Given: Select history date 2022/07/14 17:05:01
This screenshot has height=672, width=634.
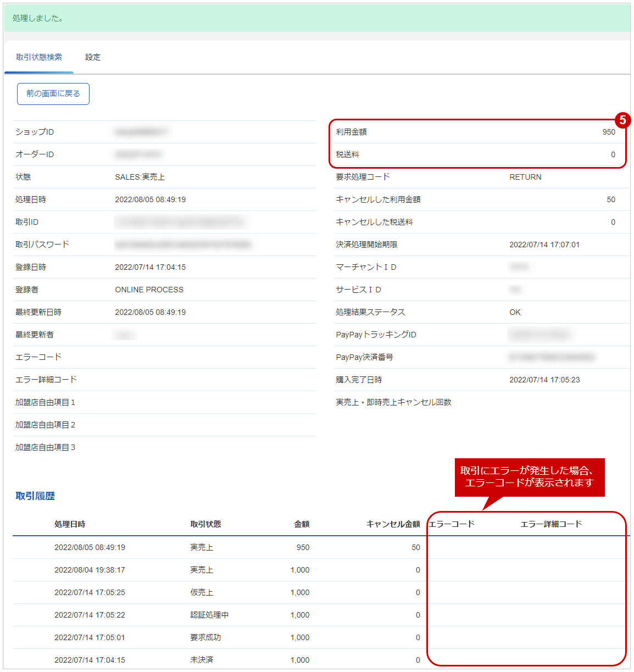Looking at the screenshot, I should (x=90, y=637).
